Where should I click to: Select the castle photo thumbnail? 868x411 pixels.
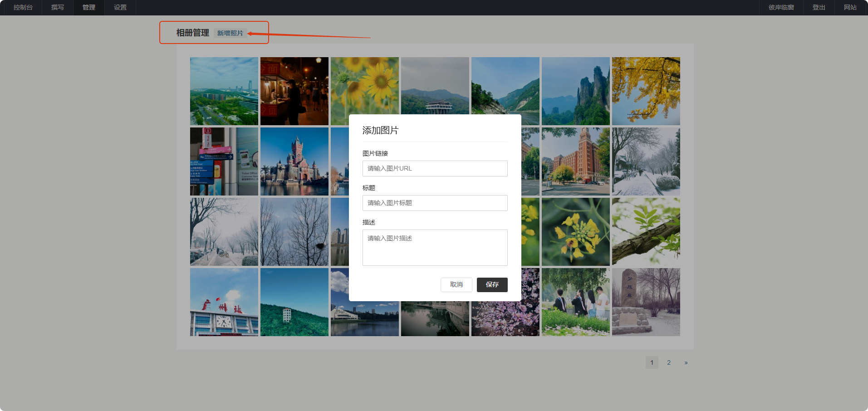pyautogui.click(x=294, y=161)
